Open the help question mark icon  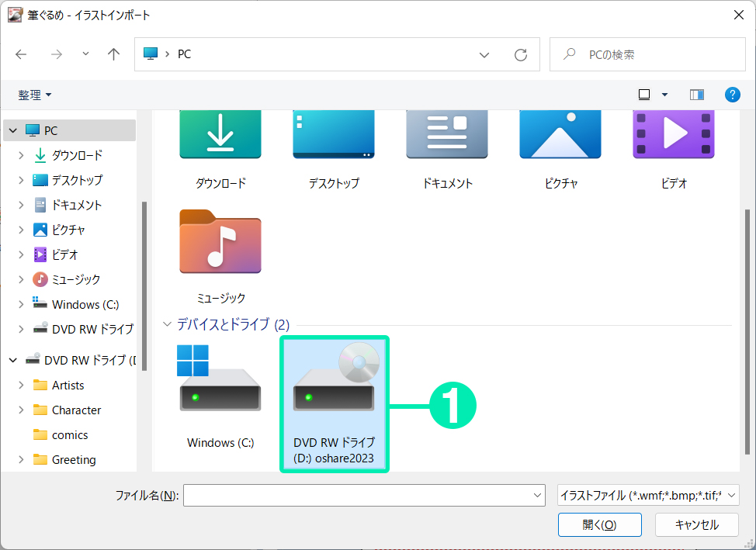pyautogui.click(x=732, y=95)
